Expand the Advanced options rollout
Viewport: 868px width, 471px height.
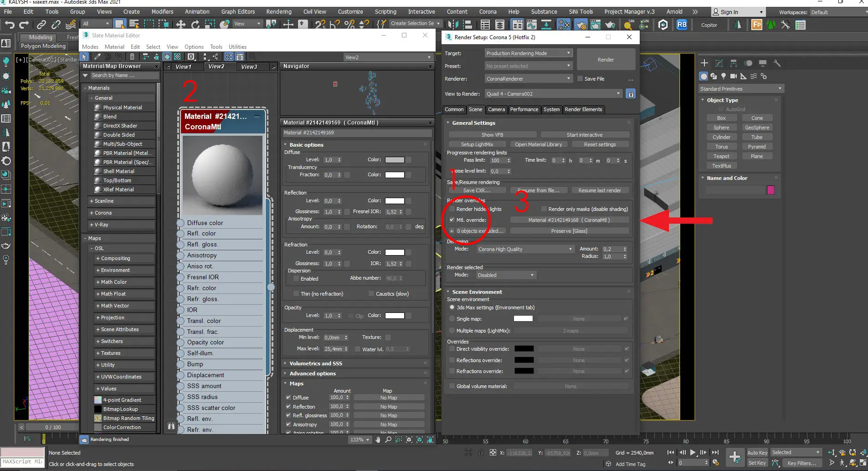click(x=313, y=374)
